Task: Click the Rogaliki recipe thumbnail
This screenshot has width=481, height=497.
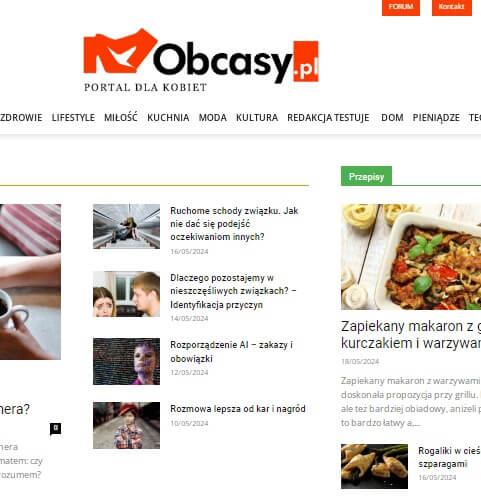Action: [x=374, y=466]
